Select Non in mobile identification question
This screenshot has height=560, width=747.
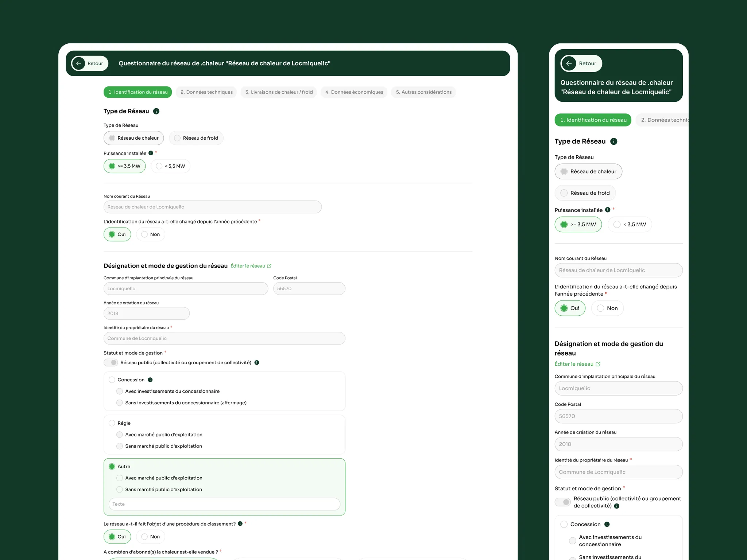[607, 308]
